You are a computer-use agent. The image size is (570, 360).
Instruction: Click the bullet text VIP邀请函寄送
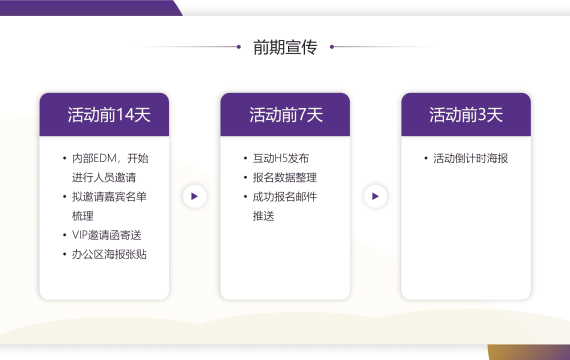tap(107, 235)
